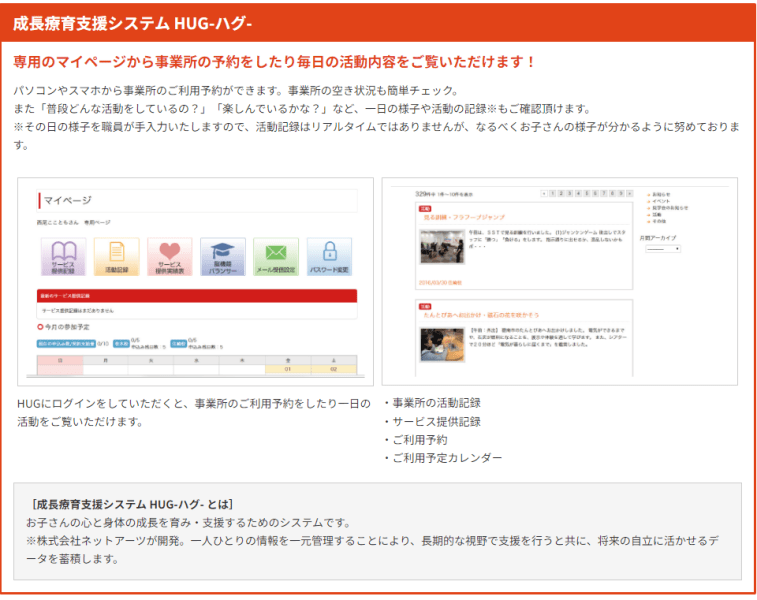Image resolution: width=757 pixels, height=600 pixels.
Task: Open the 見る訓練・フラフープジャンプ article title
Action: pyautogui.click(x=464, y=217)
